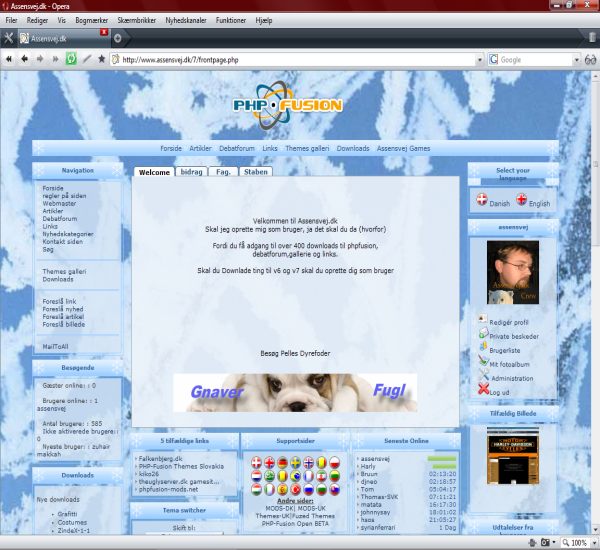Click the Russia flag in Supportsider
The height and width of the screenshot is (550, 600).
(x=308, y=489)
